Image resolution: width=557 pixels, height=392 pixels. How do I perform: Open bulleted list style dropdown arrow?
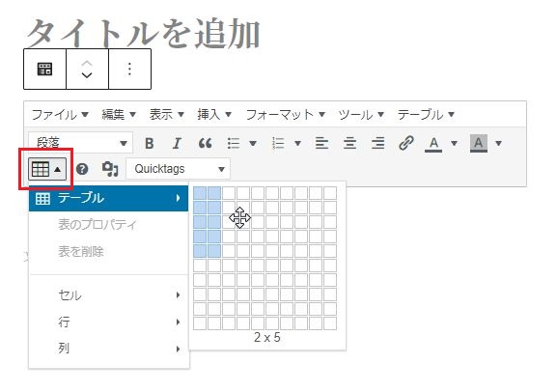point(253,144)
